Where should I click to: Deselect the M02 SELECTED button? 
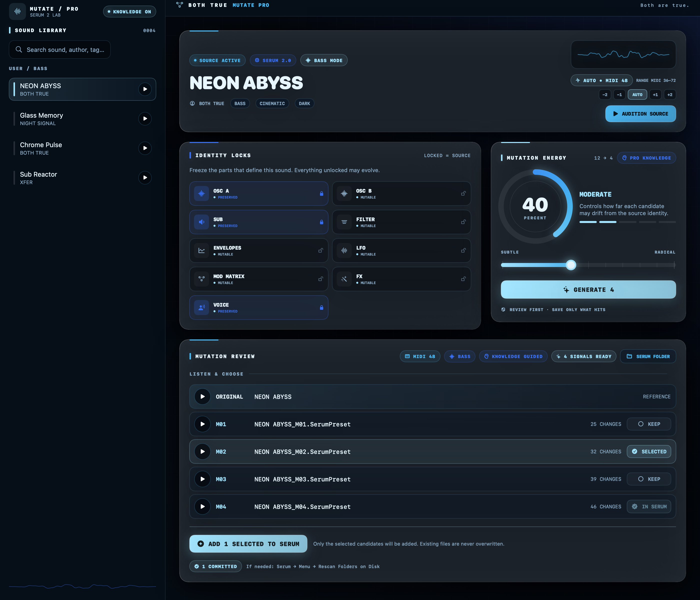649,452
